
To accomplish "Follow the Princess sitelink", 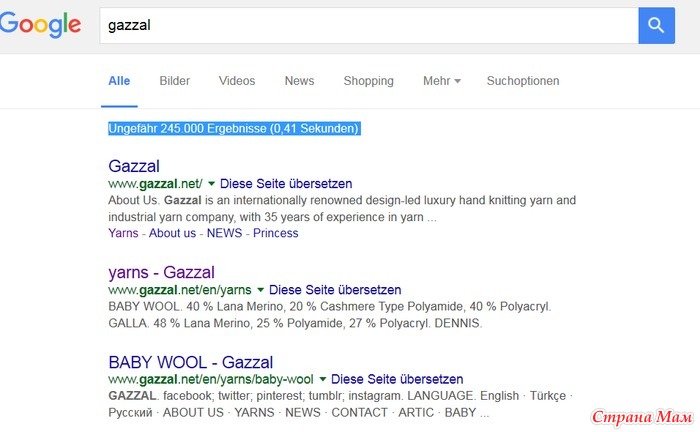I will (x=275, y=233).
